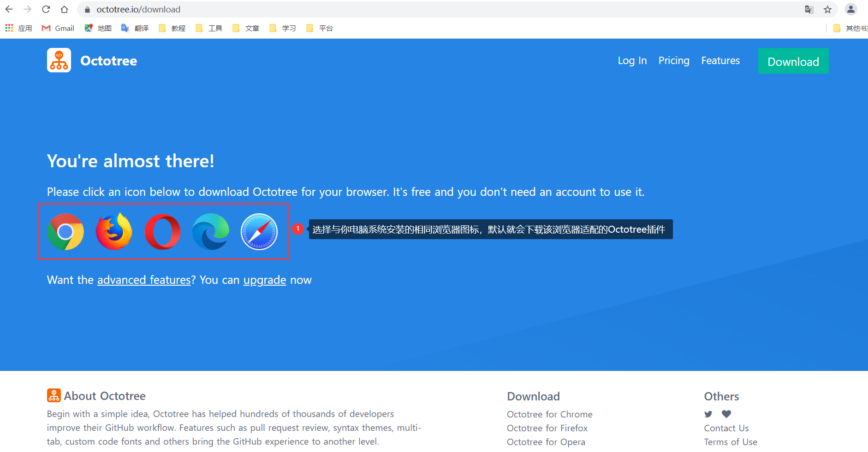
Task: Click the translate page icon in address bar
Action: click(x=809, y=9)
